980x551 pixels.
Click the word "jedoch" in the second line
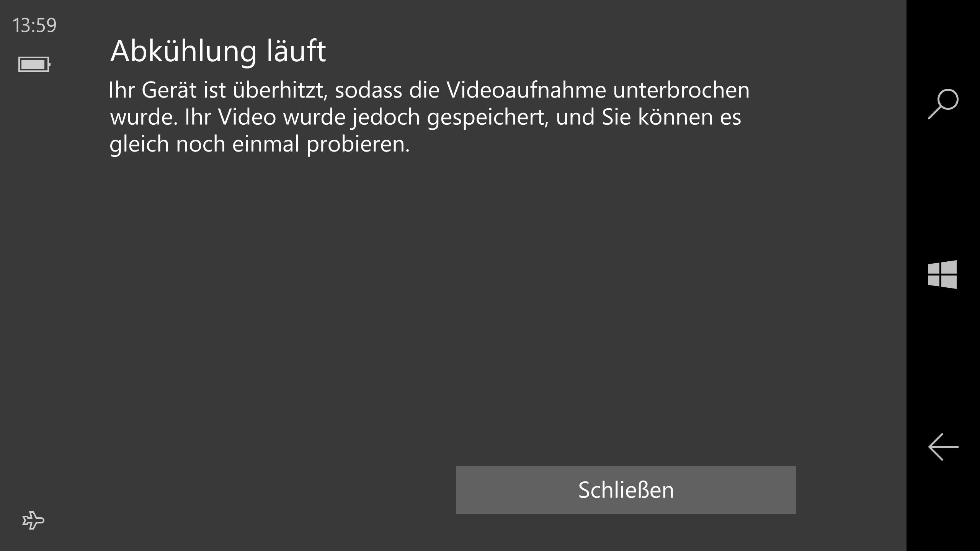pyautogui.click(x=385, y=117)
